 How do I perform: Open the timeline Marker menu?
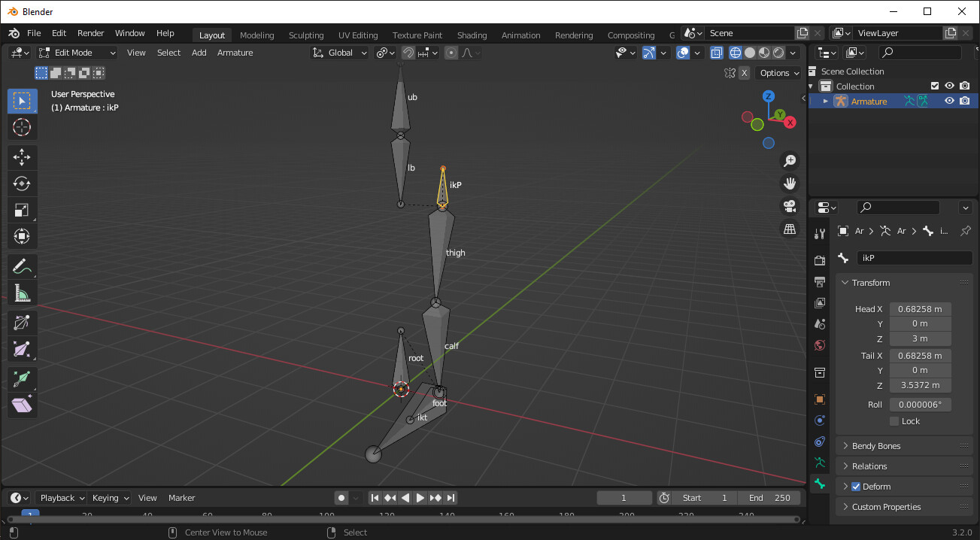[182, 498]
